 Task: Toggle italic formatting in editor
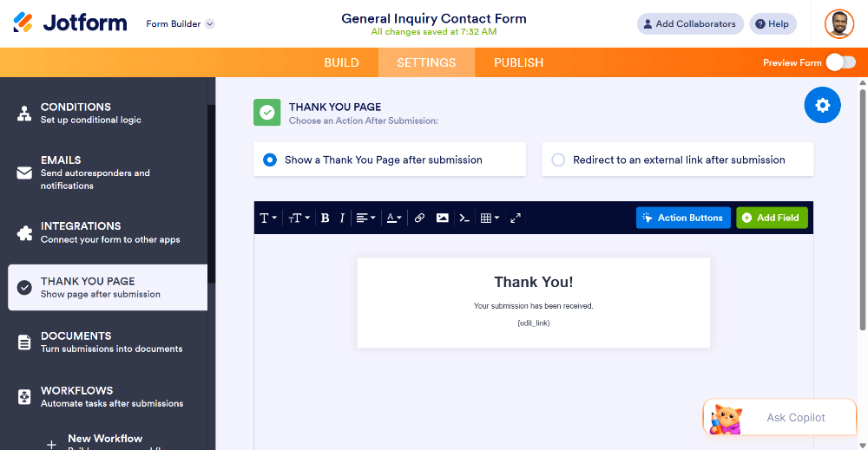(342, 218)
